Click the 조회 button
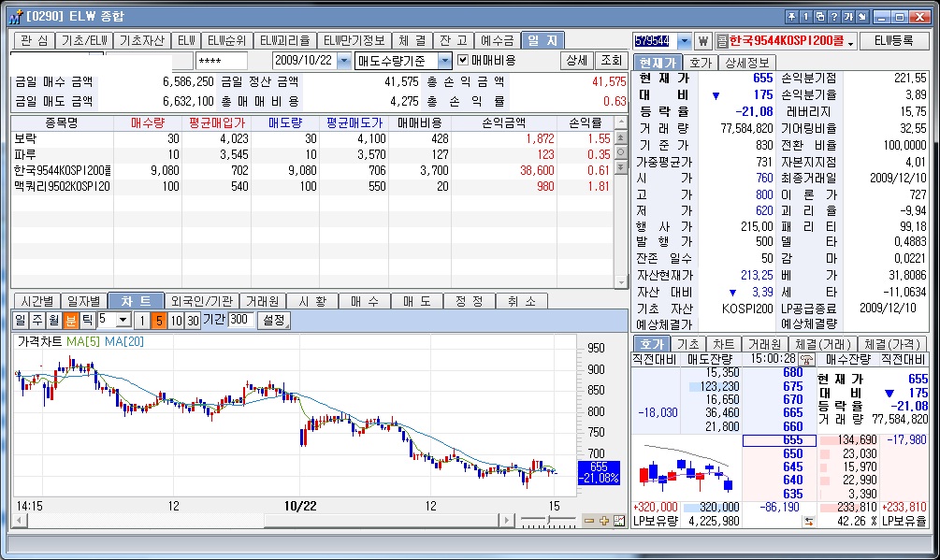Viewport: 940px width, 560px height. pyautogui.click(x=612, y=61)
